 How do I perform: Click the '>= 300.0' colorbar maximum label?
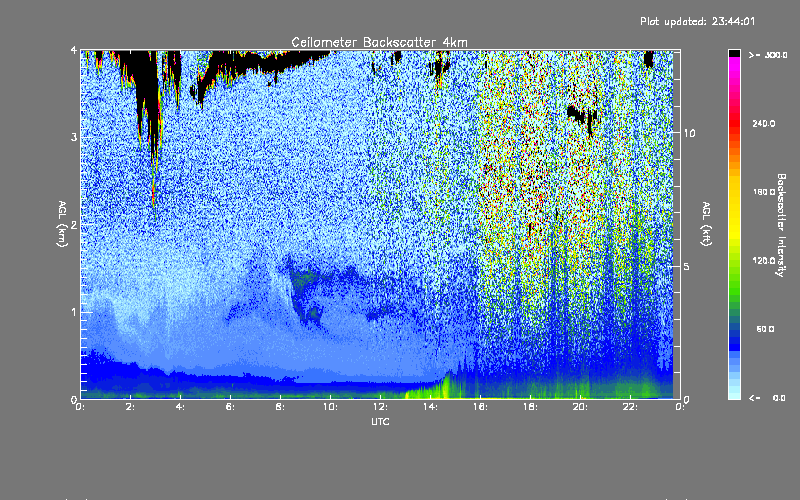pyautogui.click(x=768, y=55)
